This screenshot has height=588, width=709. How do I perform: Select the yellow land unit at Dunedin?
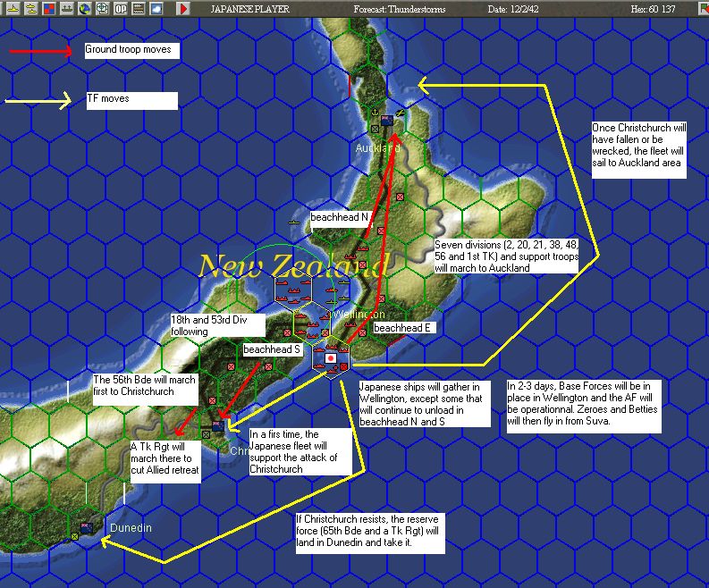point(74,536)
